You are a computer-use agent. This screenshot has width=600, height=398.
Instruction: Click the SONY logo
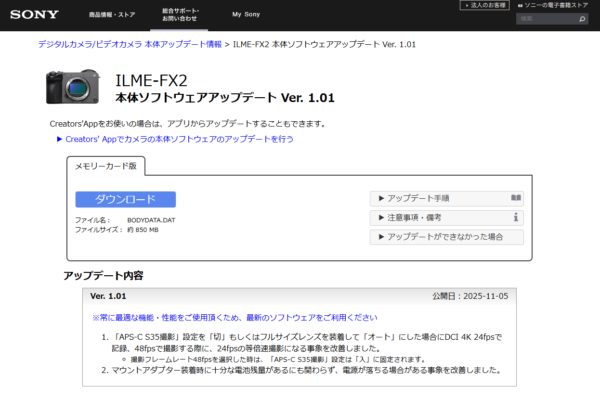pos(34,15)
